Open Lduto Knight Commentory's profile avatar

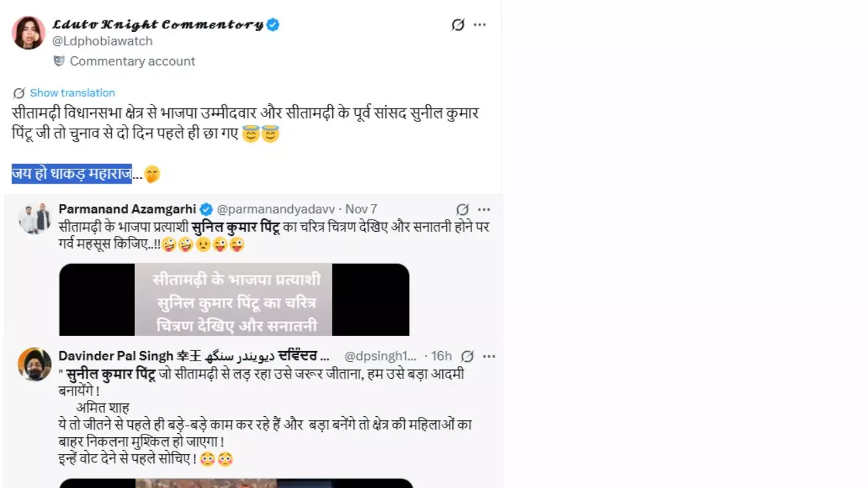point(28,33)
